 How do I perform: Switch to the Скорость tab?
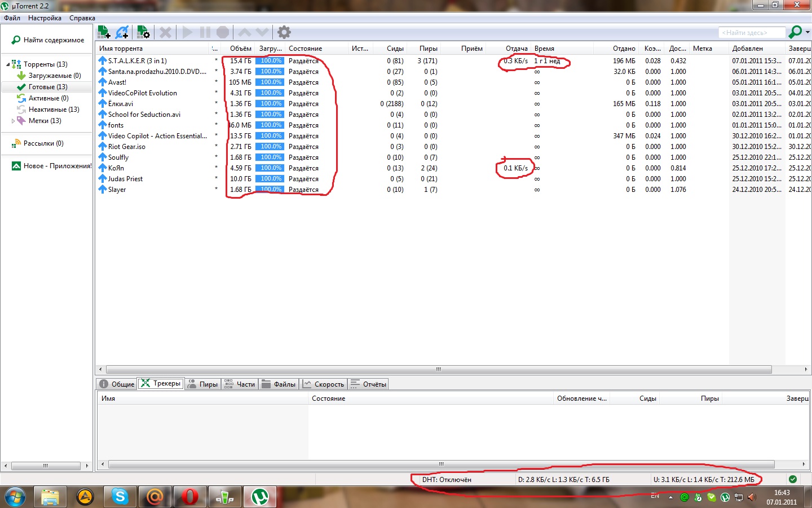coord(324,384)
